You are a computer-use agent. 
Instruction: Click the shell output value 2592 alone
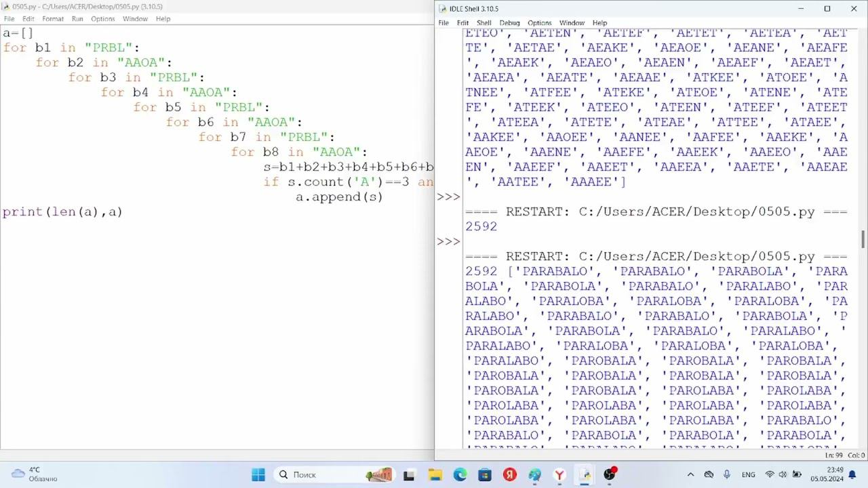pos(481,226)
